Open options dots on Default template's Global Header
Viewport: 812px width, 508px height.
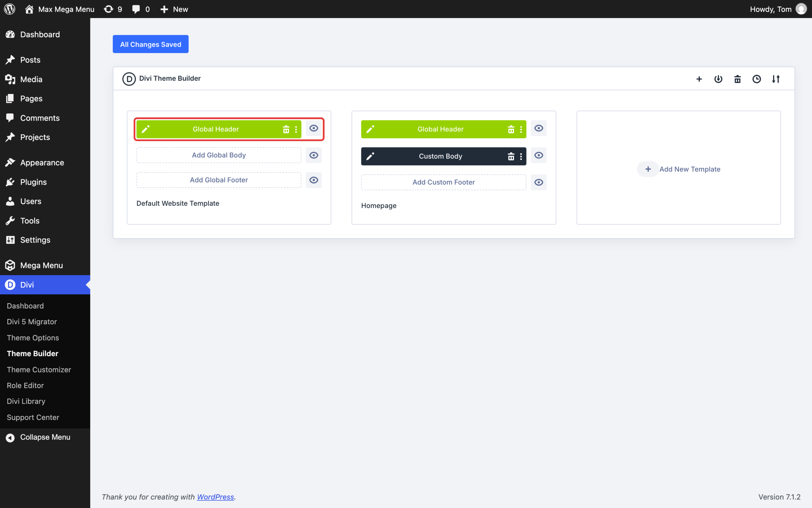[x=296, y=129]
